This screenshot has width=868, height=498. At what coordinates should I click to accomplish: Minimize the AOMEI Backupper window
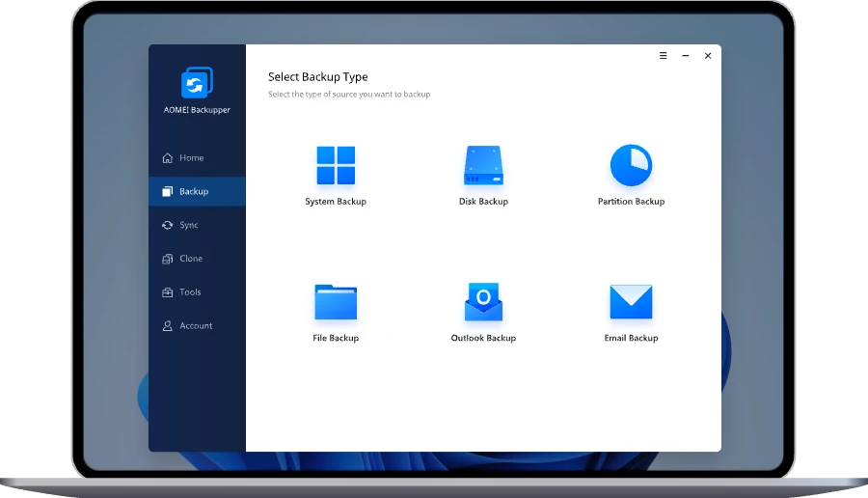[x=685, y=56]
